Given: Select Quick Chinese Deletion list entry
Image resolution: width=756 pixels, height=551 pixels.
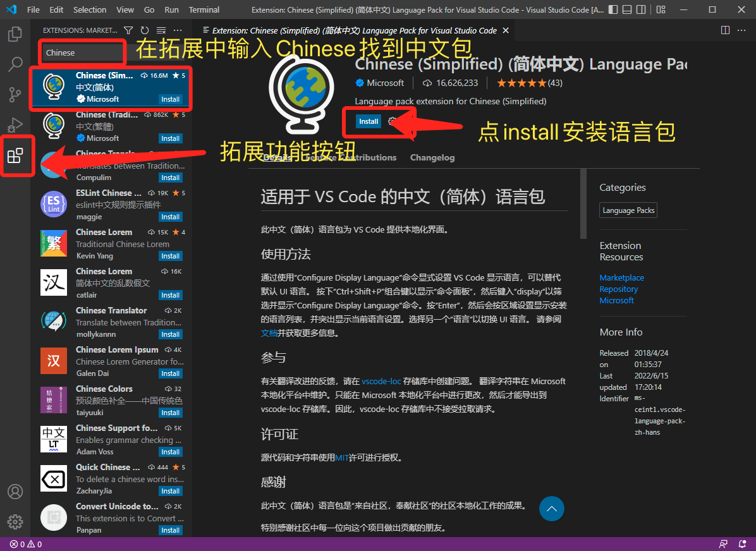Looking at the screenshot, I should point(111,479).
